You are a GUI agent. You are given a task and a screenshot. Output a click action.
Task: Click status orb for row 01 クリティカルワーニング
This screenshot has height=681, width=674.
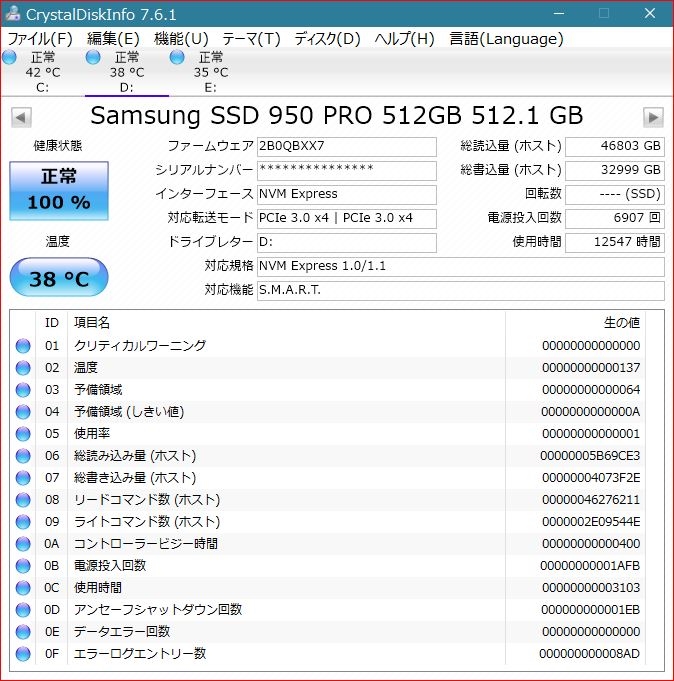coord(23,346)
